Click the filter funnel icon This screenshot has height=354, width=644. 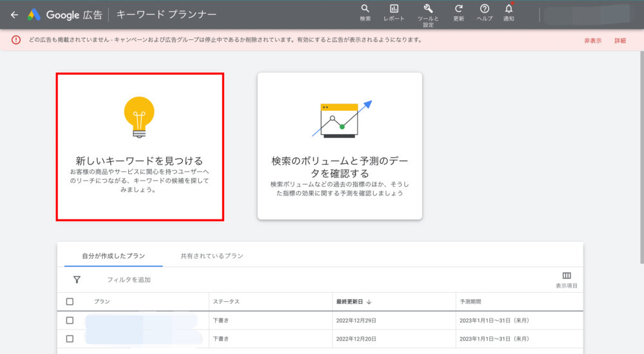tap(77, 279)
